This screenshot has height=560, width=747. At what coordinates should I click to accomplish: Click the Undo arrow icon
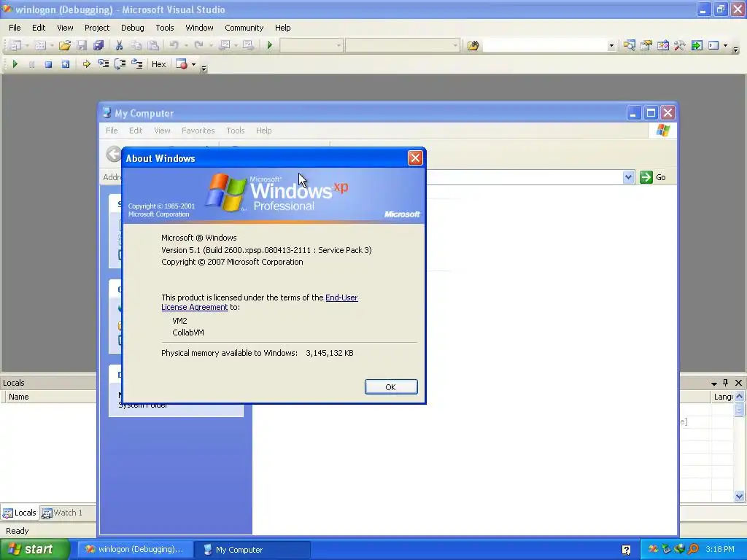174,45
